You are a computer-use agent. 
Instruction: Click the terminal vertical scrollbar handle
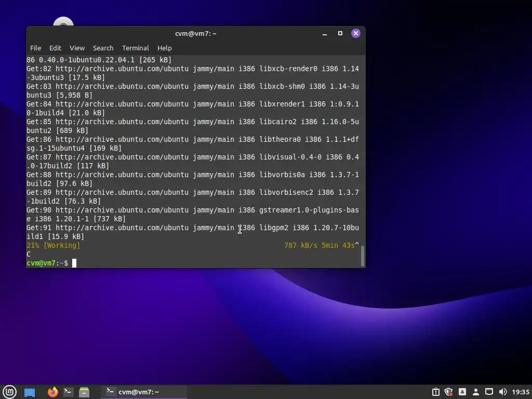click(362, 256)
